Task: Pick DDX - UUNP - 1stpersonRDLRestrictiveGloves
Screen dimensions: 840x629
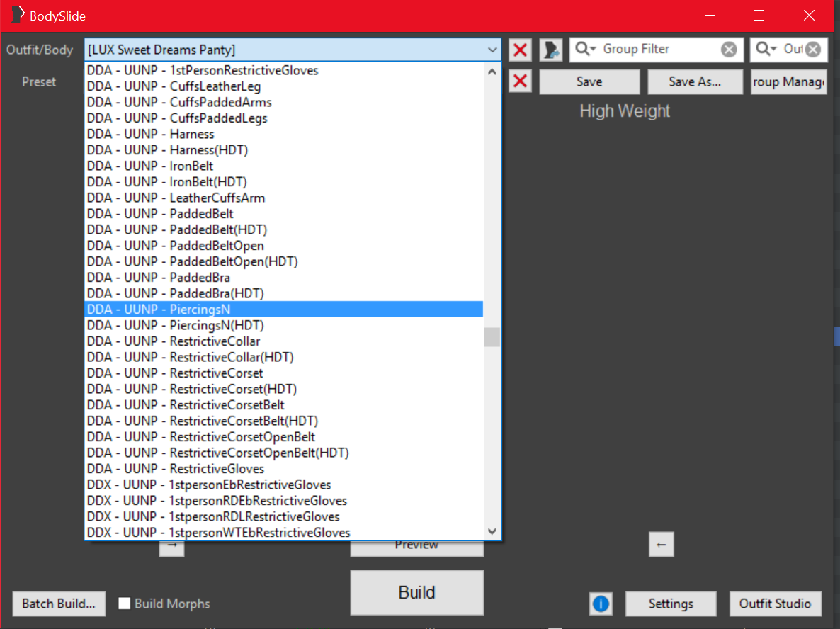Action: [x=284, y=516]
